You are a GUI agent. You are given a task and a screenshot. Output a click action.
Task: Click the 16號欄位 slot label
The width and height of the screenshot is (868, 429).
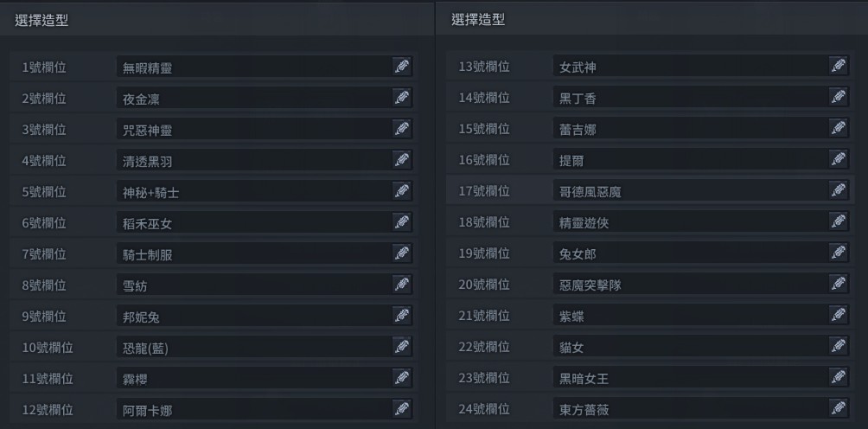coord(484,160)
